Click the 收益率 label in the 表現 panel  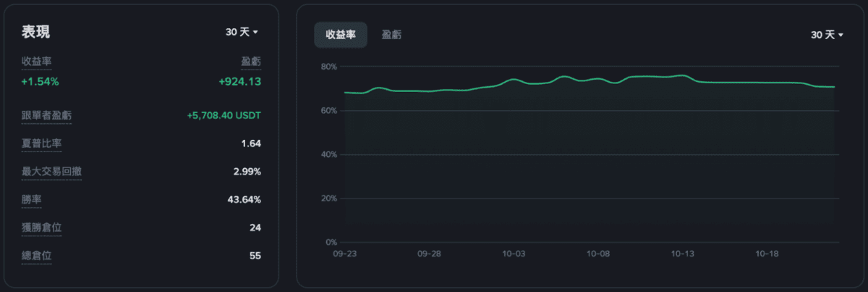pos(36,62)
